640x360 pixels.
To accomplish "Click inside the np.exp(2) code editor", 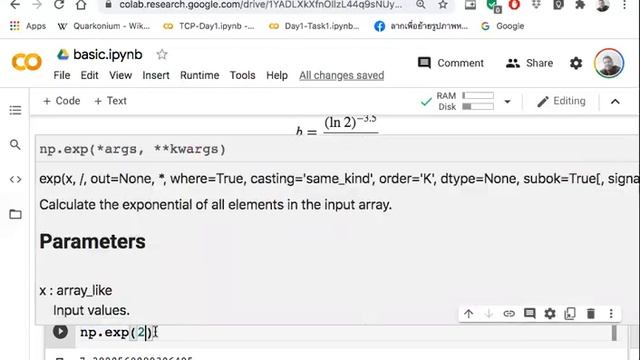I will [343, 333].
